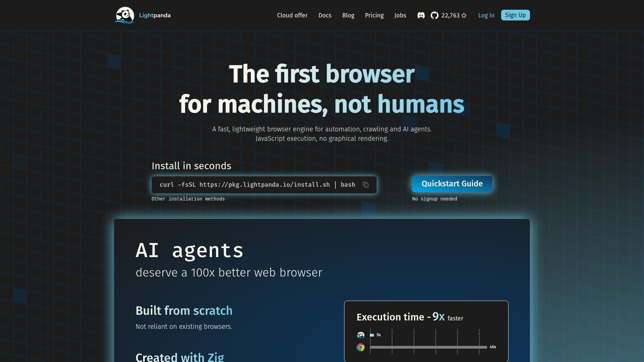
Task: Click the "A fast, lightweight browser engine" line
Action: pyautogui.click(x=322, y=129)
